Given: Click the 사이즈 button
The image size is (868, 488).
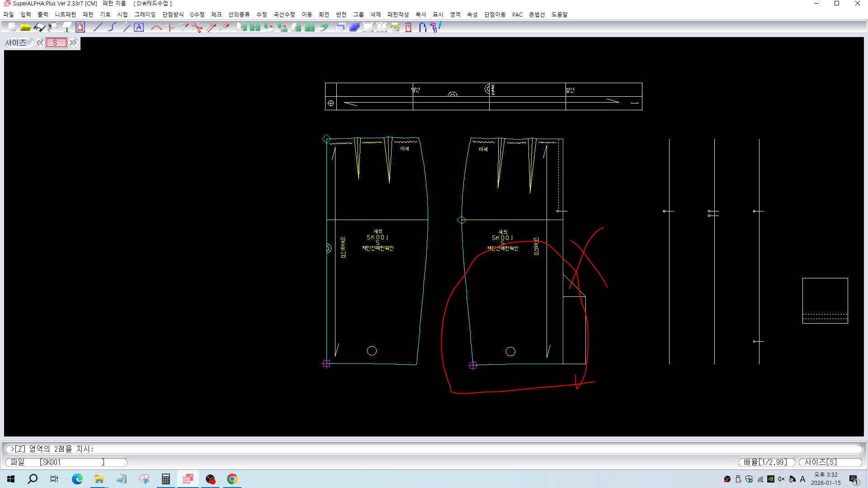Looking at the screenshot, I should pyautogui.click(x=16, y=43).
